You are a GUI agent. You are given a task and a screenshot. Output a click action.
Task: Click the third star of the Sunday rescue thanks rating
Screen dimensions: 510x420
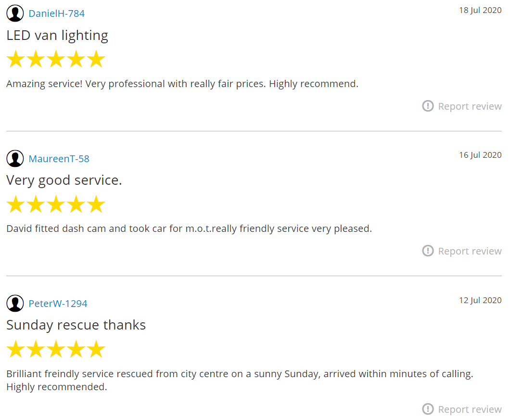[56, 349]
